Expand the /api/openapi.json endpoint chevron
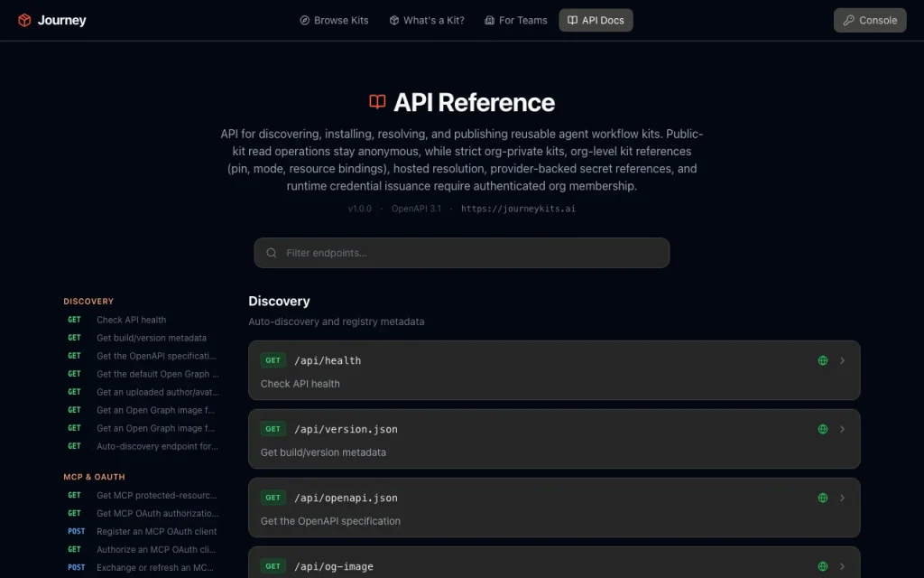924x578 pixels. click(x=842, y=498)
